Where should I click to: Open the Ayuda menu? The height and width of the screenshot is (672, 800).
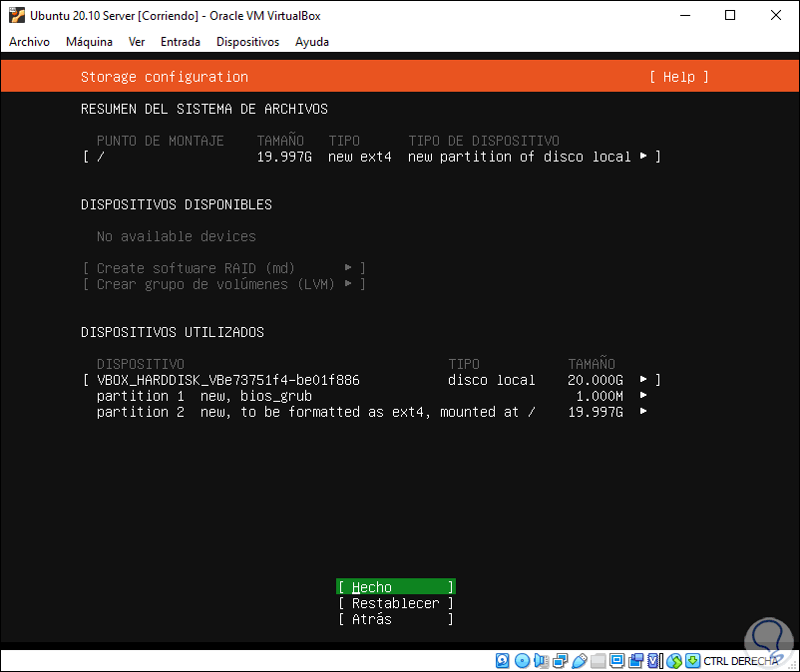tap(312, 42)
